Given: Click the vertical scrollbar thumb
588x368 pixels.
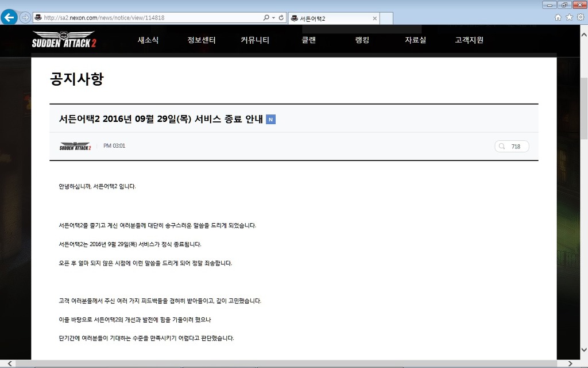Looking at the screenshot, I should click(x=584, y=108).
